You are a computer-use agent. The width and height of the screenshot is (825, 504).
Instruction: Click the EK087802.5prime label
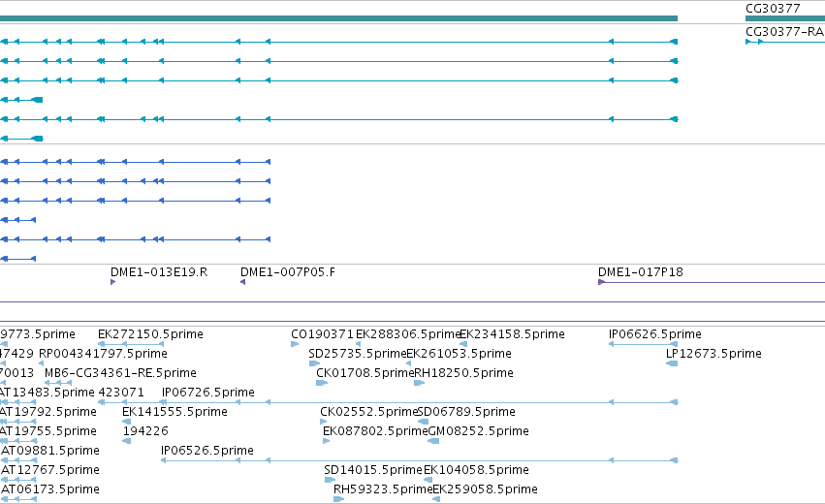(x=375, y=431)
